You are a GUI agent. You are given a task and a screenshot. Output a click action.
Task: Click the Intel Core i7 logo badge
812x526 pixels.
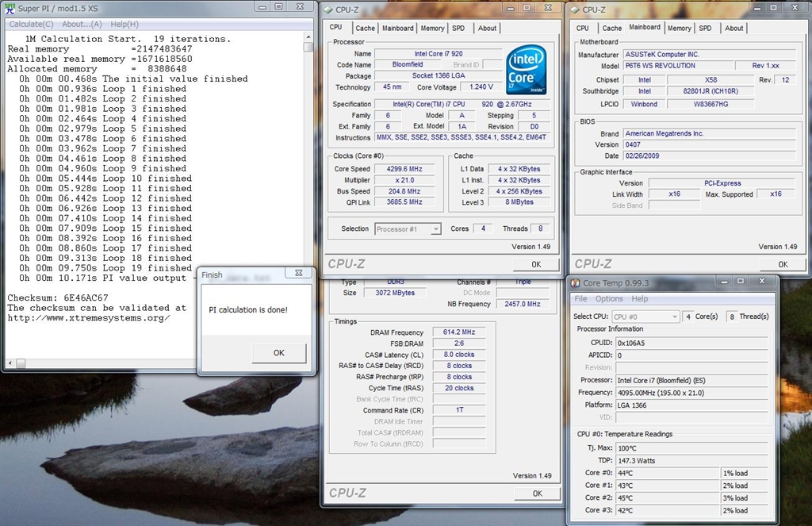527,70
